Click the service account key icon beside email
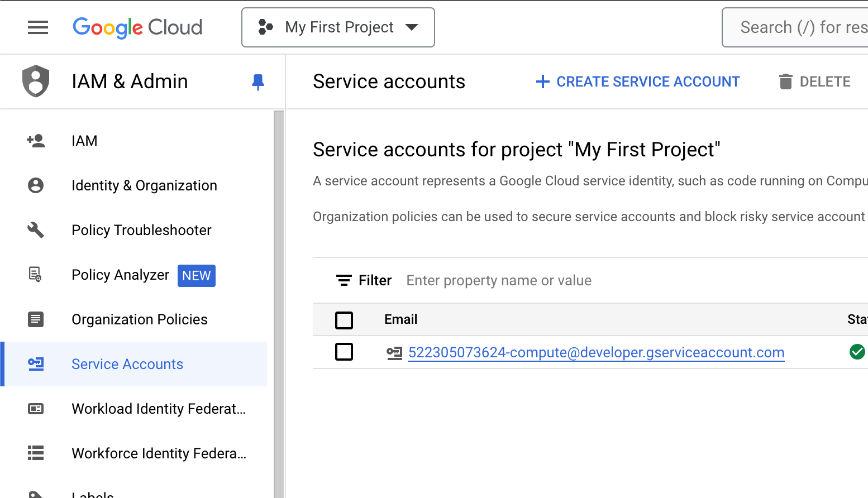This screenshot has height=498, width=868. [x=394, y=353]
